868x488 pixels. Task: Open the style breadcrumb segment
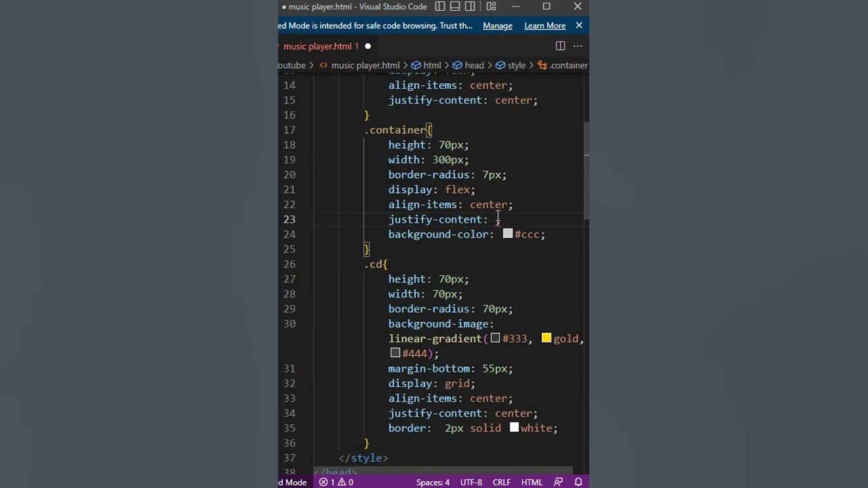(511, 65)
